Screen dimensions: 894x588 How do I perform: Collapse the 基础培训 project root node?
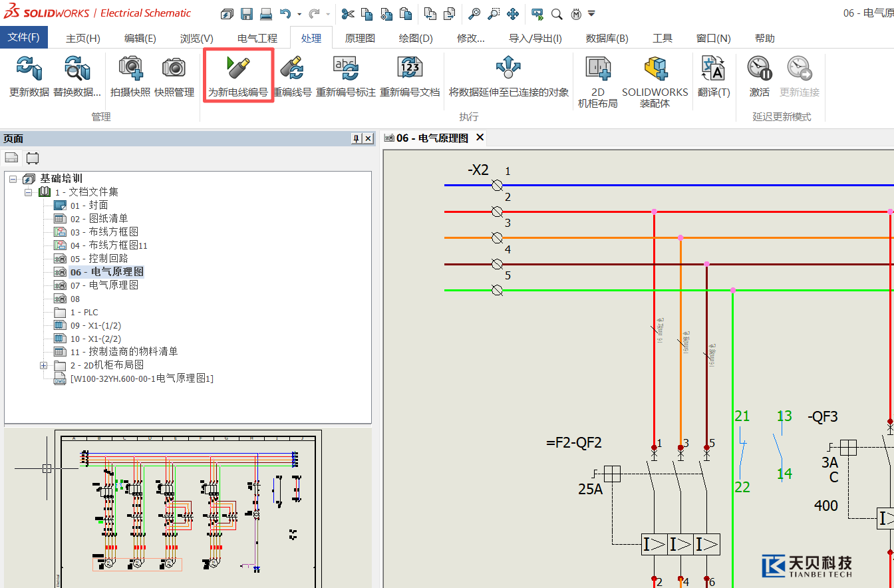pyautogui.click(x=13, y=179)
